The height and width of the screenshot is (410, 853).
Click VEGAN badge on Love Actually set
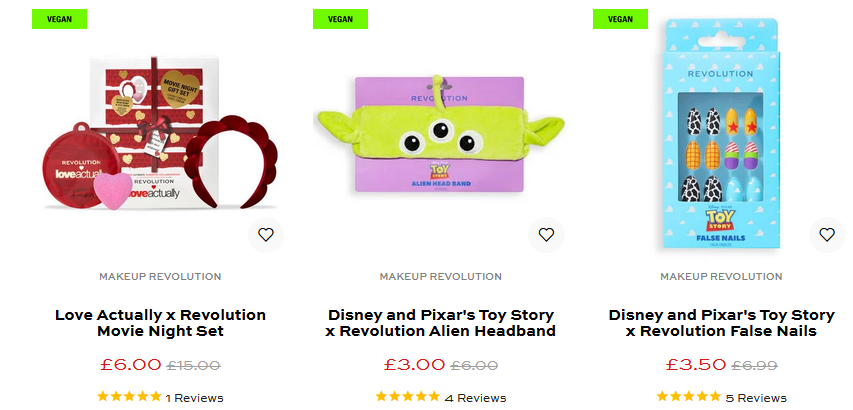point(59,19)
